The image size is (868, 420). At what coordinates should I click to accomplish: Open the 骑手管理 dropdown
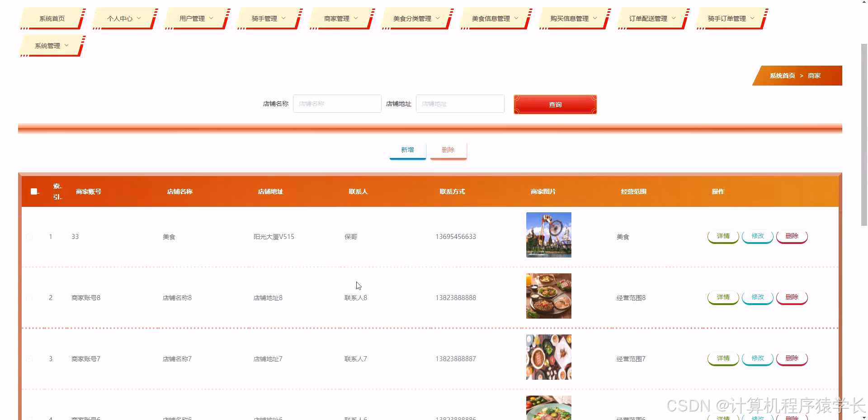268,19
